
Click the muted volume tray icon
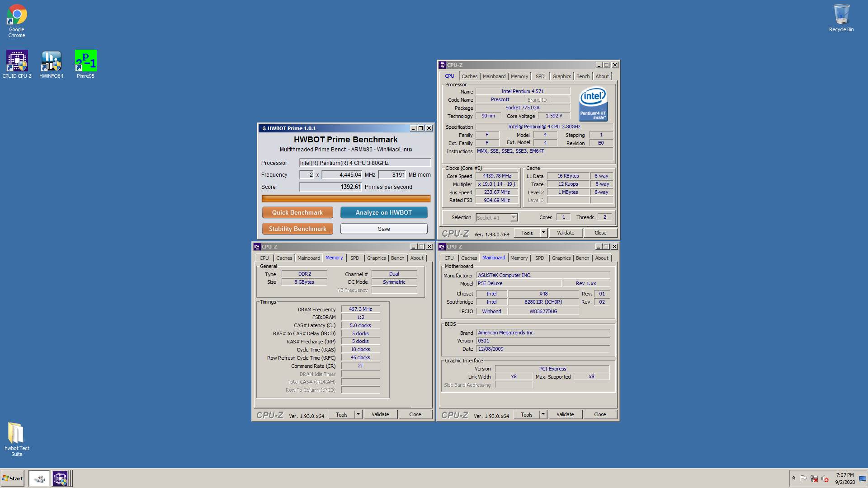click(x=825, y=479)
